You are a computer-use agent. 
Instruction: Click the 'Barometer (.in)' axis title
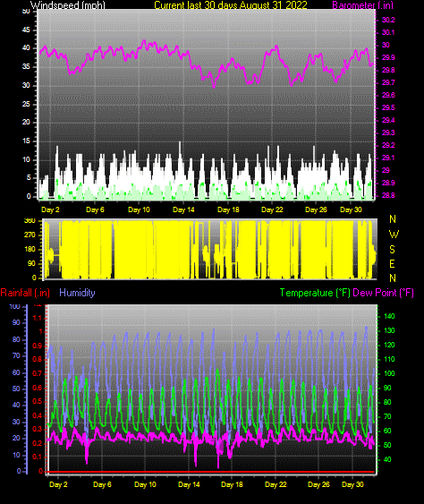362,5
